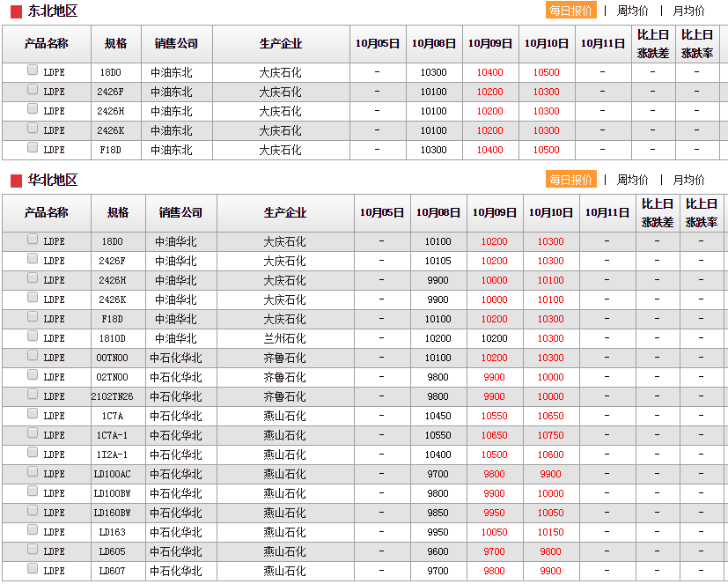Click the 10050 price in LD160BW row

551,513
